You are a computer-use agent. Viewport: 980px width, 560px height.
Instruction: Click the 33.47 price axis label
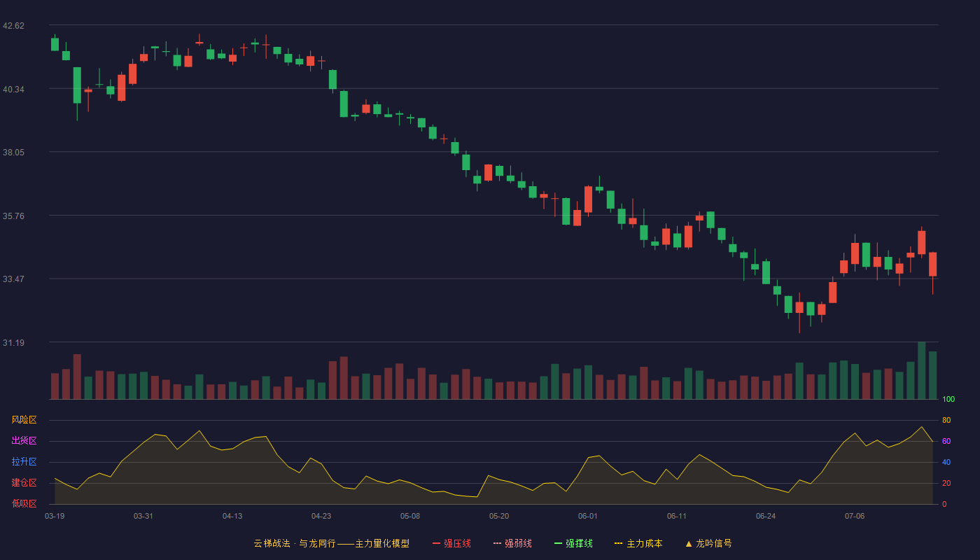click(13, 279)
